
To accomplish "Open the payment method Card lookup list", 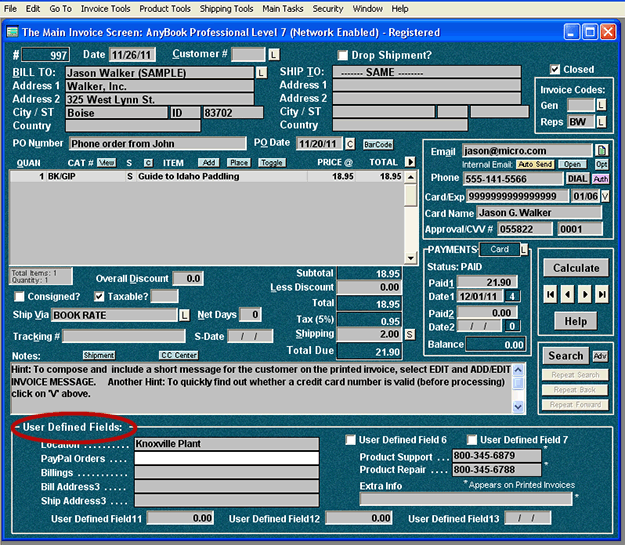I will click(x=525, y=249).
